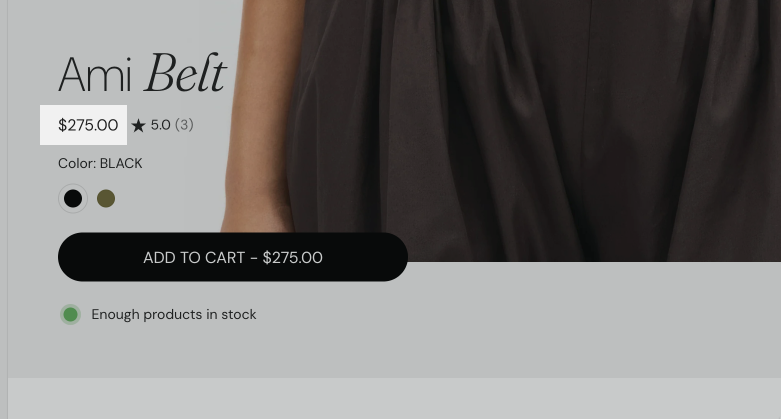The width and height of the screenshot is (781, 419).
Task: Click the star rating icon
Action: coord(138,126)
